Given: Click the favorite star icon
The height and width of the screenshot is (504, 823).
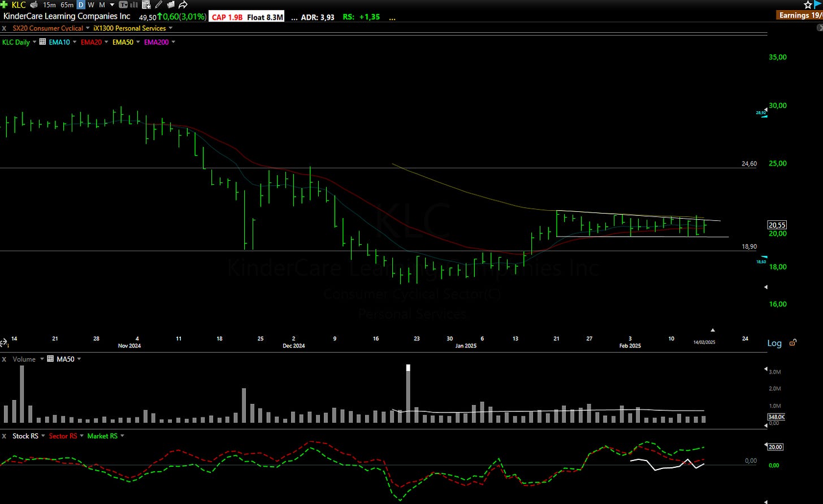Looking at the screenshot, I should click(x=808, y=5).
